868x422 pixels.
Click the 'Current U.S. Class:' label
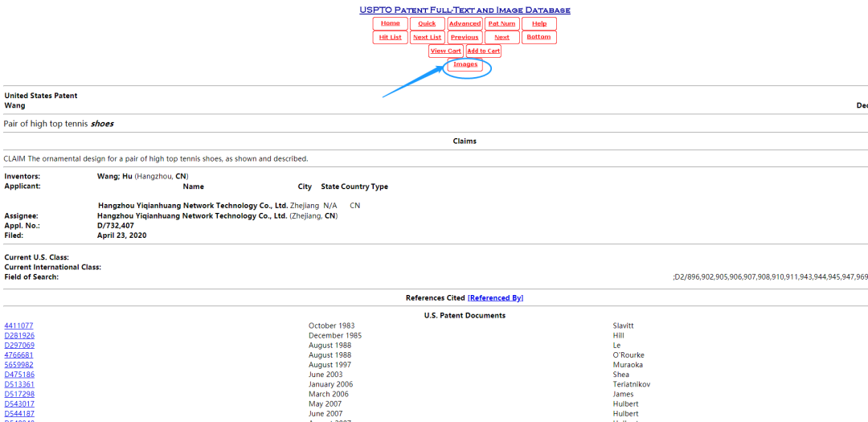(x=36, y=257)
